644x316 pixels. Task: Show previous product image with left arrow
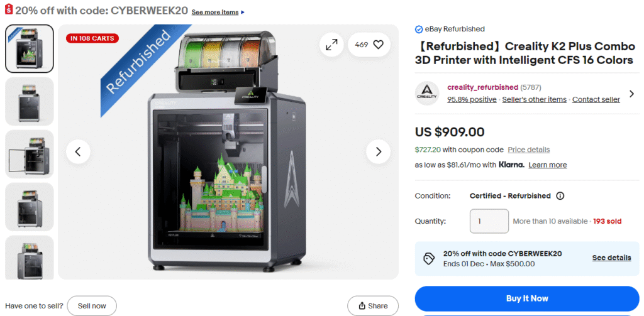78,152
